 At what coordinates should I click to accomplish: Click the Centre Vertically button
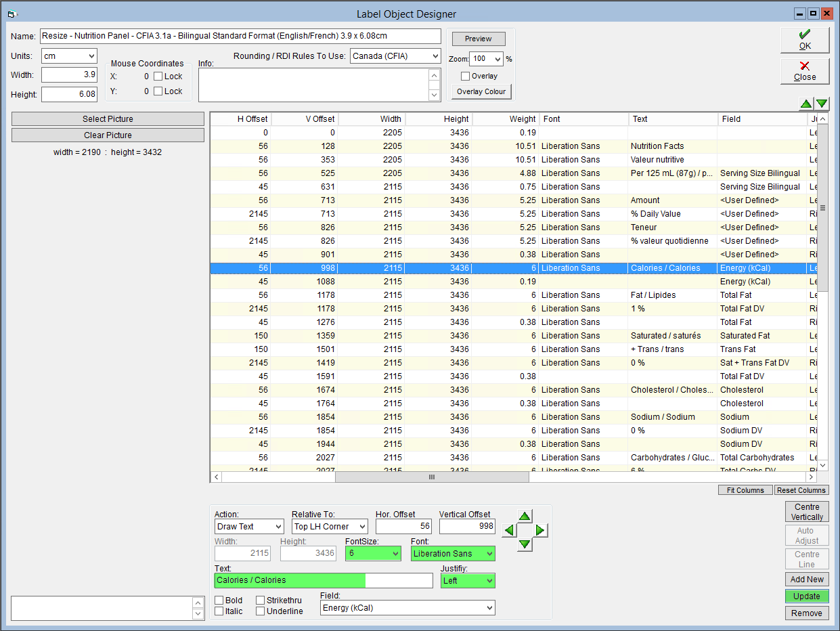807,512
